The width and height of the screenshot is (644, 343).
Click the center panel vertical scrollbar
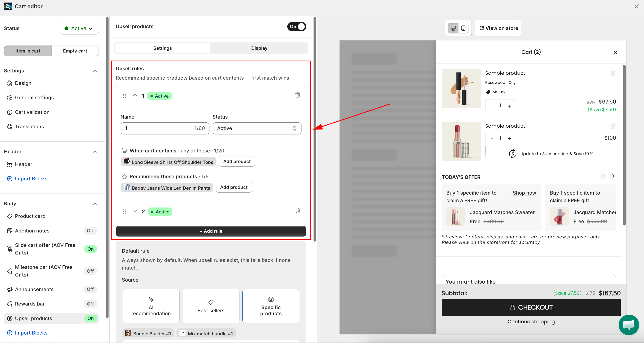315,129
